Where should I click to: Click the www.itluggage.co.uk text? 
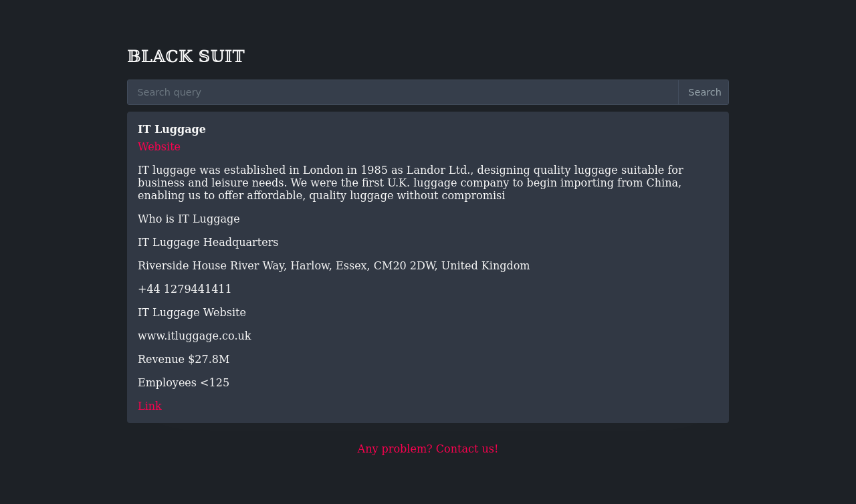[x=195, y=336]
